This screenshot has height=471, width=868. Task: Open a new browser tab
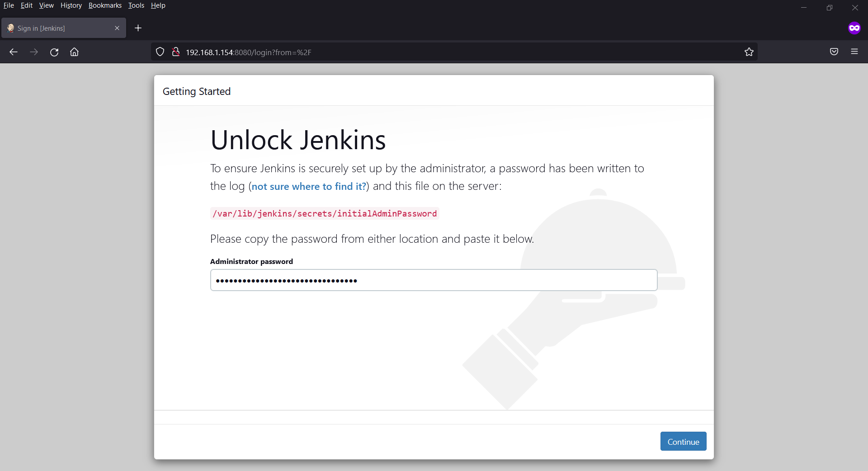click(x=138, y=28)
